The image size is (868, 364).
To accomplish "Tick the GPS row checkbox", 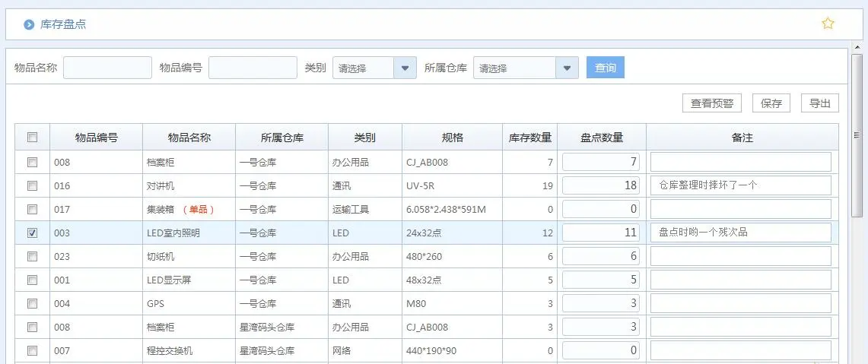I will click(x=32, y=303).
